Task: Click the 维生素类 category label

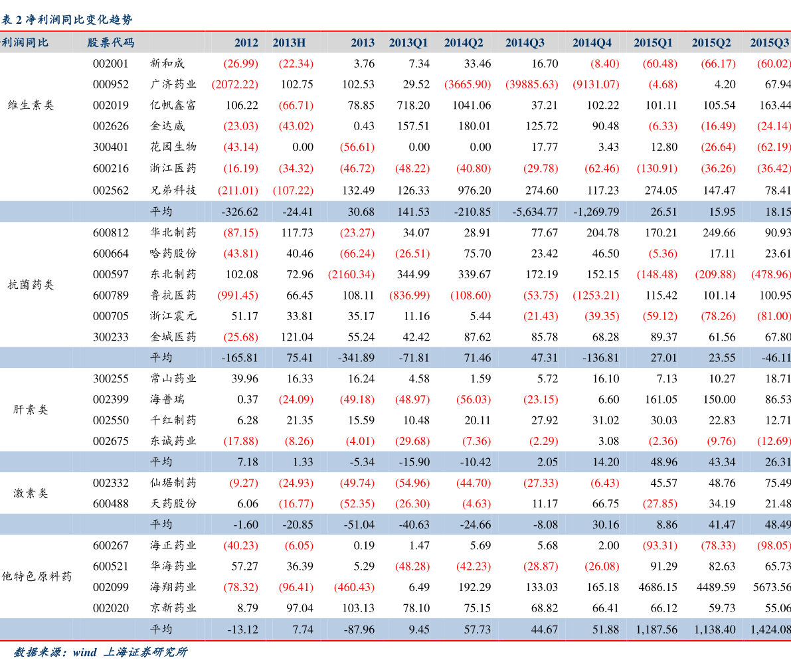Action: pyautogui.click(x=31, y=105)
